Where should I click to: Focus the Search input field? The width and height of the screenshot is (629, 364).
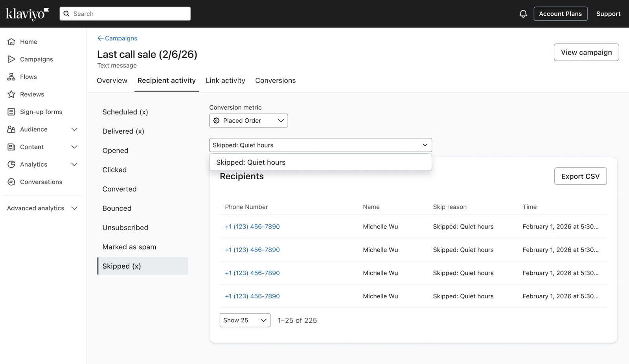pos(125,14)
